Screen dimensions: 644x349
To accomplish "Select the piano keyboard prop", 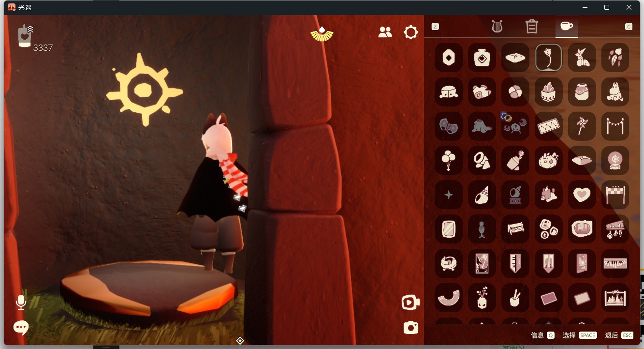I will pyautogui.click(x=615, y=263).
